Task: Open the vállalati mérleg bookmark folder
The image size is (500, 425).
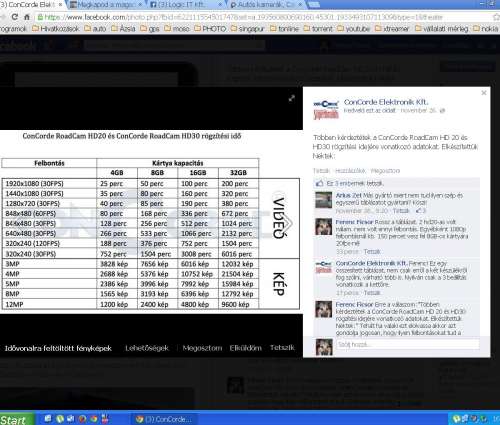Action: pos(442,29)
